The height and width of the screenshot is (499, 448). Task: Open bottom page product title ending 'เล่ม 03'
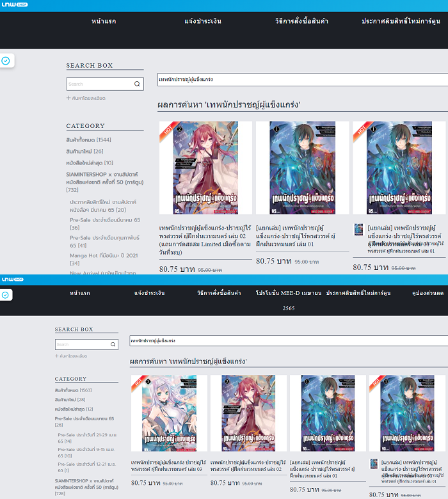[168, 466]
